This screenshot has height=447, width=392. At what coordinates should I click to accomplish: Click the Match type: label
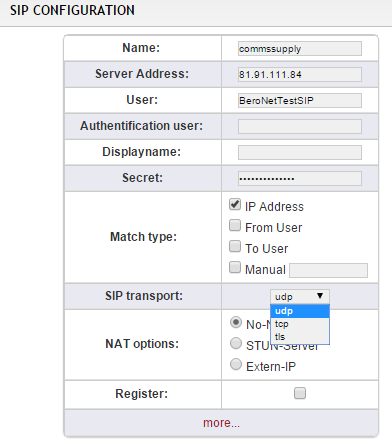[x=143, y=237]
